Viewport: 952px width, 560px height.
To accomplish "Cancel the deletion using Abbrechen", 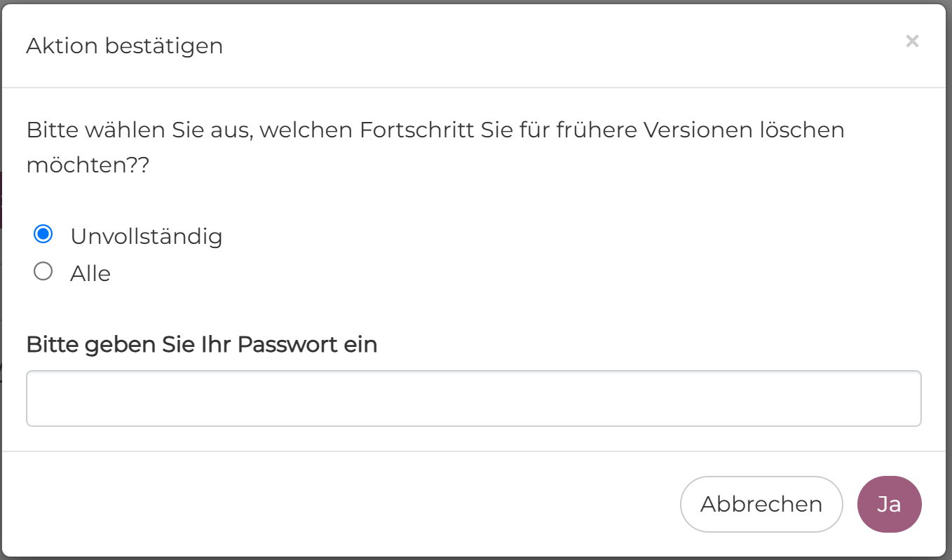I will (761, 504).
